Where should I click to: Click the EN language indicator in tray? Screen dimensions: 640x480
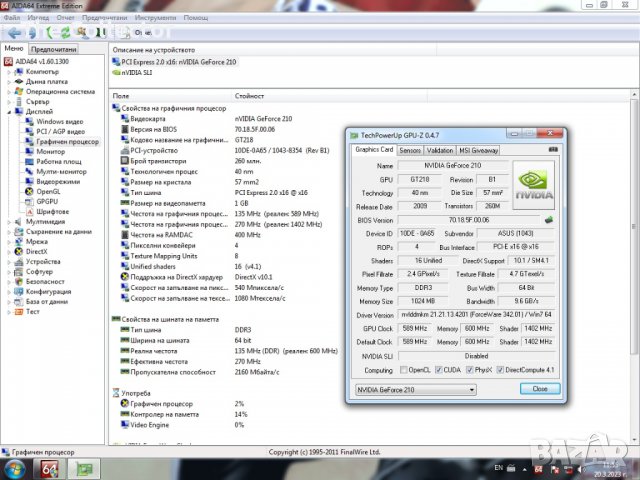[498, 468]
